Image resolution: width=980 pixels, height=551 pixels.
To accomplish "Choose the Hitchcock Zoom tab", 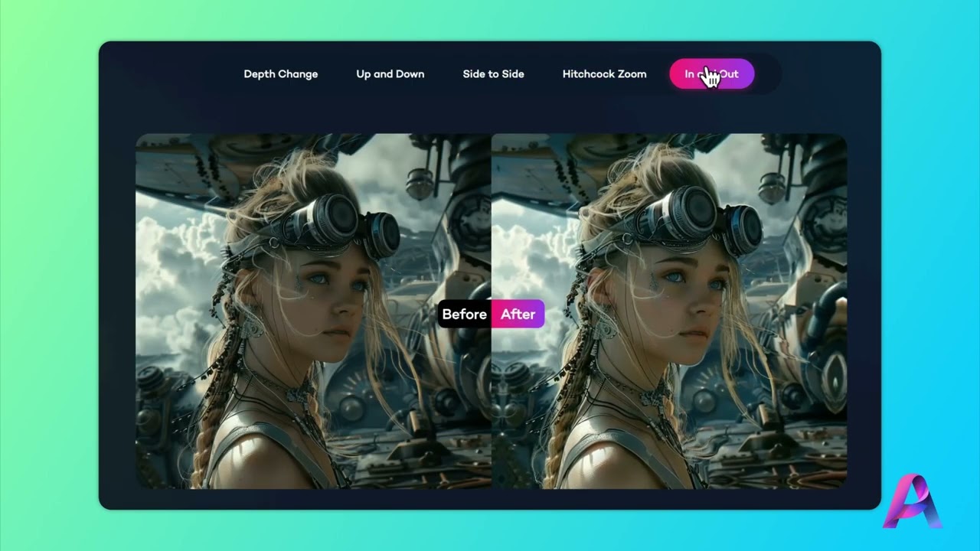I will pos(604,74).
